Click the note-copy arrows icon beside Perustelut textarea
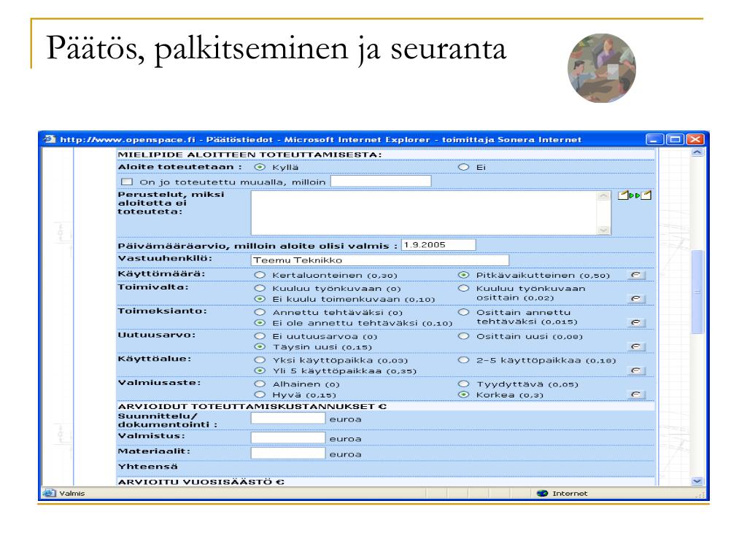This screenshot has width=747, height=560. pyautogui.click(x=634, y=195)
